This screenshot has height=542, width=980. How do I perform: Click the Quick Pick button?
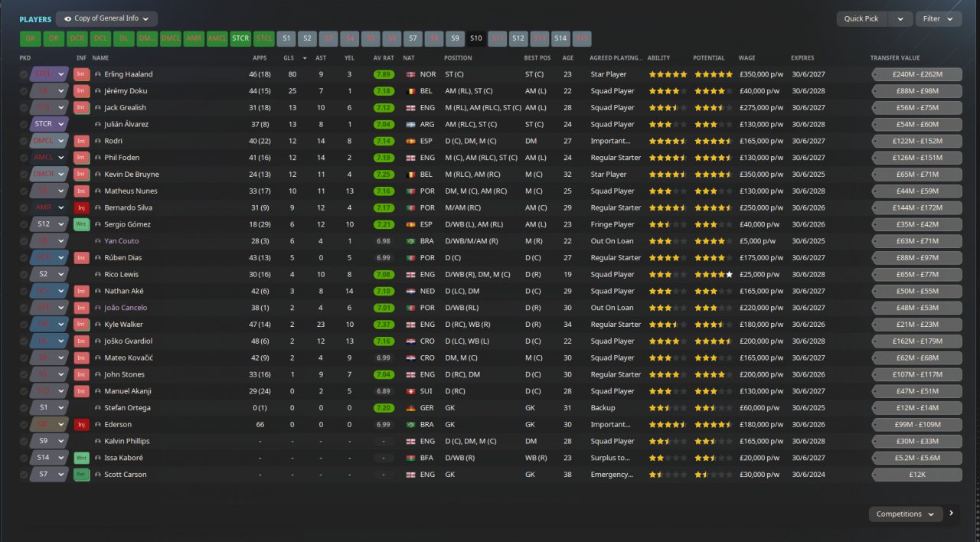pyautogui.click(x=861, y=18)
